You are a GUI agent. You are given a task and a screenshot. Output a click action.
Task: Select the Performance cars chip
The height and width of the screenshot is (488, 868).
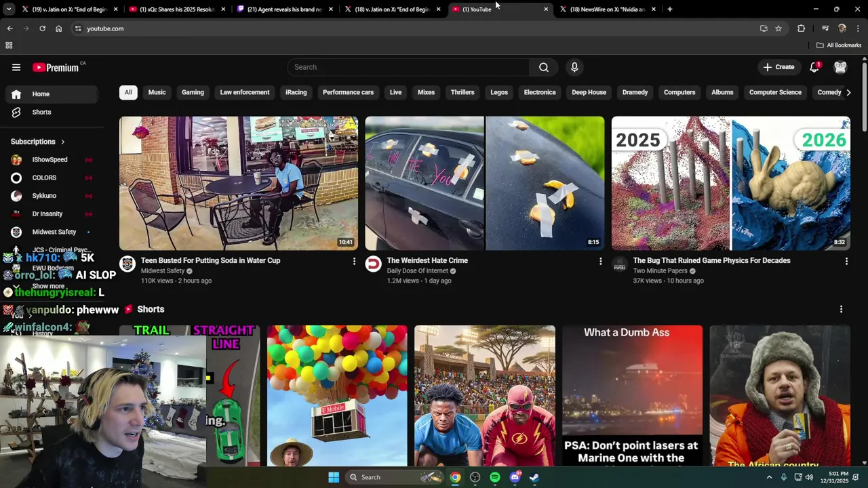click(348, 92)
